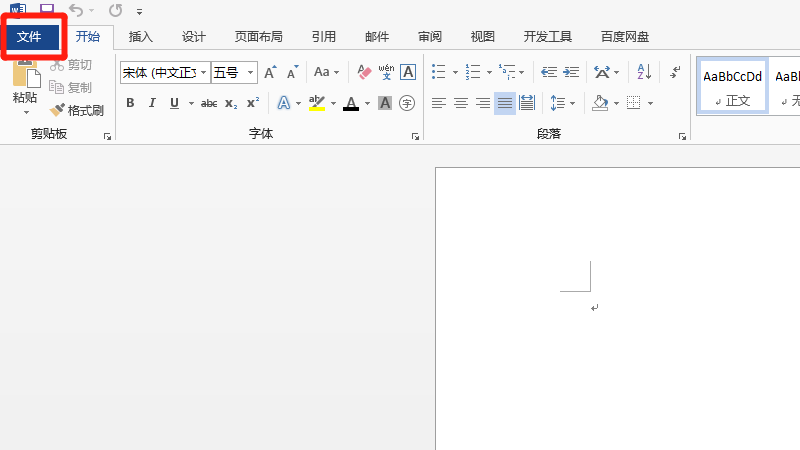800x450 pixels.
Task: Click the Grow Font size icon
Action: pos(270,72)
